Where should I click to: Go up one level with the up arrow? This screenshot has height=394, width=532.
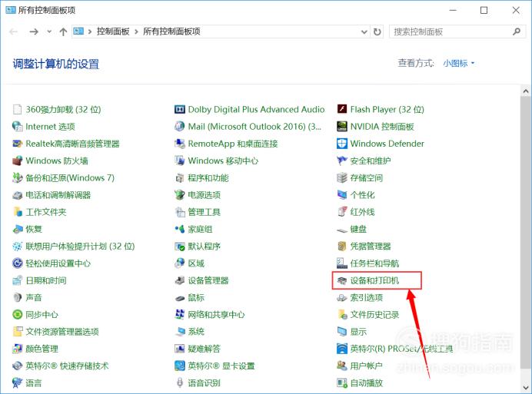tap(63, 31)
